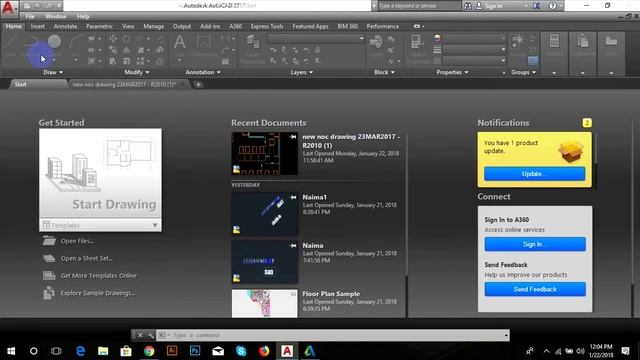Toggle pin on the Naima recent document
The image size is (640, 360).
(293, 246)
